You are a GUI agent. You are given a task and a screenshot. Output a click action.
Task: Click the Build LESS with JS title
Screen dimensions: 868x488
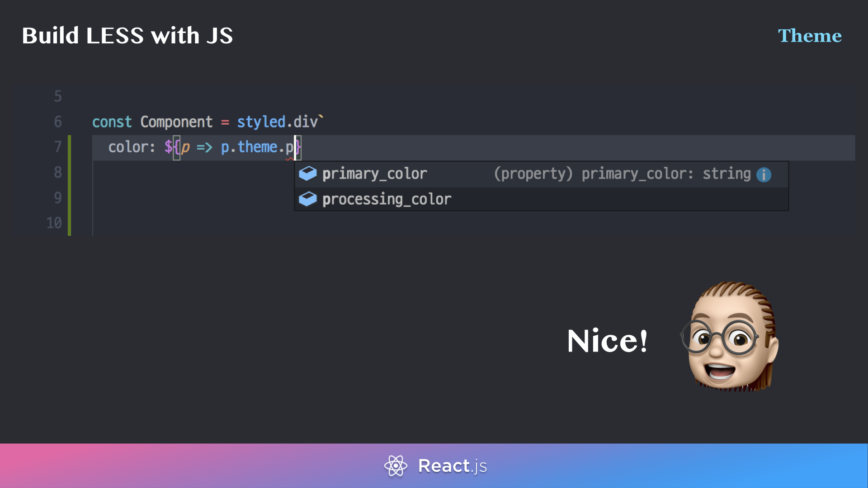tap(127, 36)
